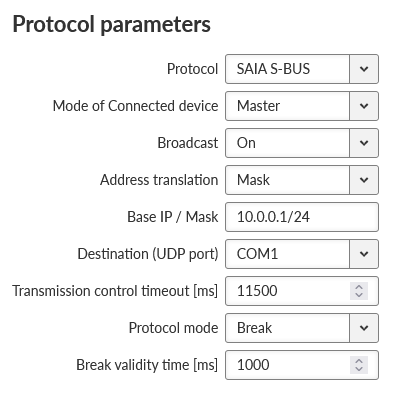Expand the Protocol mode chevron
Viewport: 400px width, 397px height.
(364, 328)
